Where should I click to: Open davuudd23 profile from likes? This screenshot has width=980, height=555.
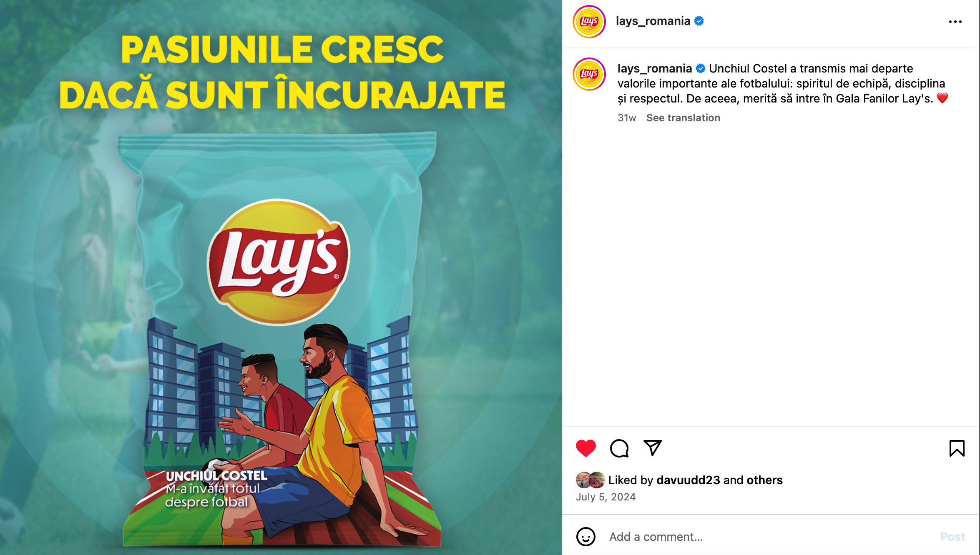click(x=688, y=480)
